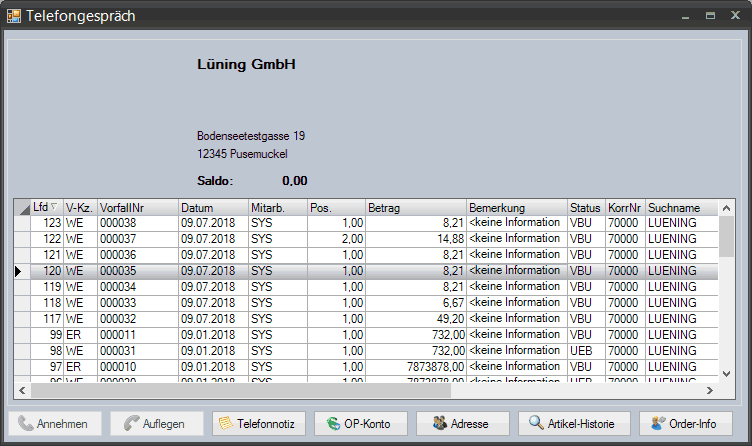Open Artikel-Historie magnifier icon
Screen dimensions: 752x446
[x=536, y=424]
